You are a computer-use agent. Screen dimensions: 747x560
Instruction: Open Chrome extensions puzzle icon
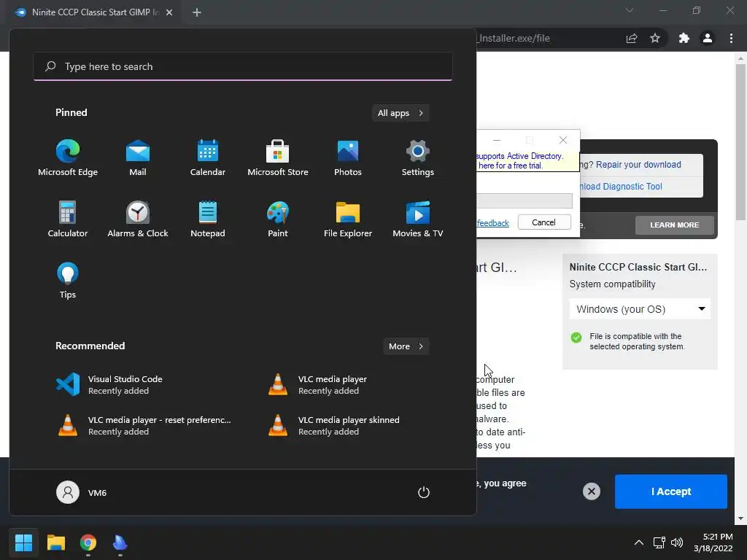[684, 38]
